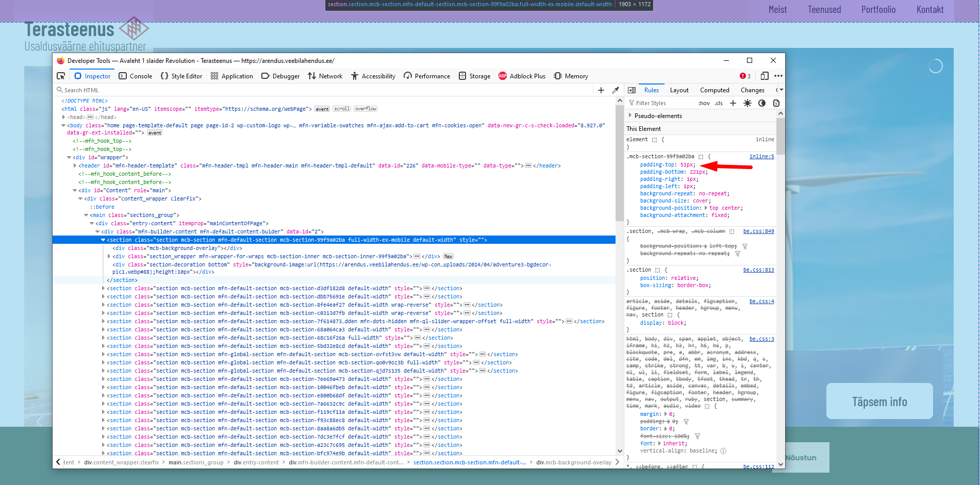Switch to the Computed tab

coord(715,90)
